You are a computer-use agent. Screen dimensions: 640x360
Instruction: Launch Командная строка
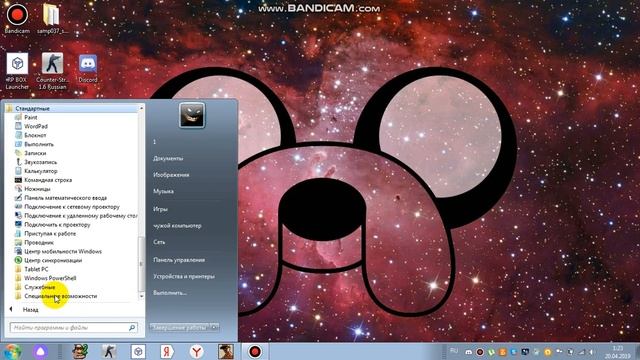click(48, 180)
